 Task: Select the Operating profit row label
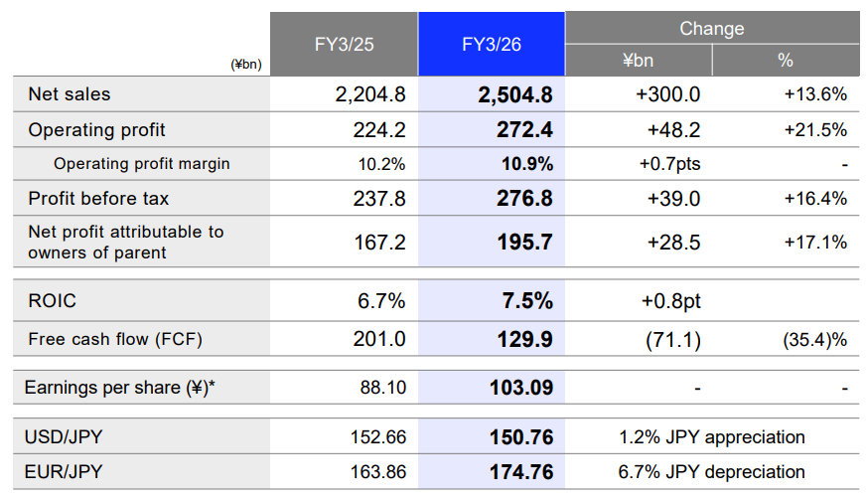[x=97, y=130]
